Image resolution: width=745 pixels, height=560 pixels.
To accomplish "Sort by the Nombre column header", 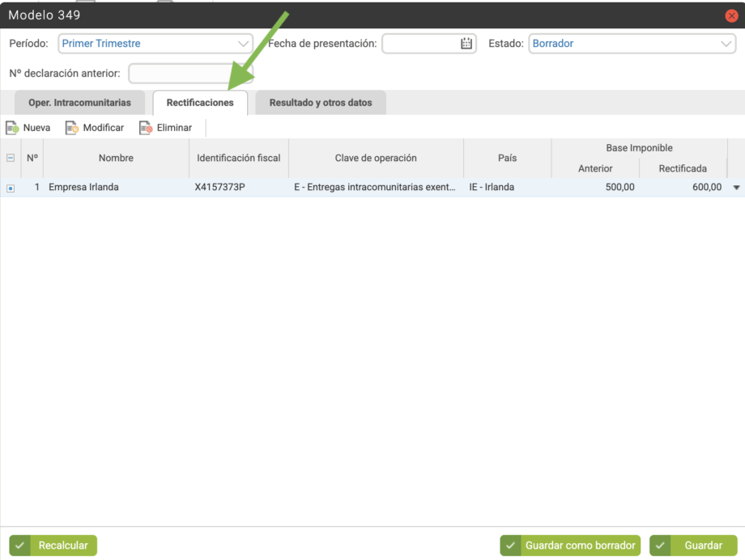I will click(x=116, y=159).
